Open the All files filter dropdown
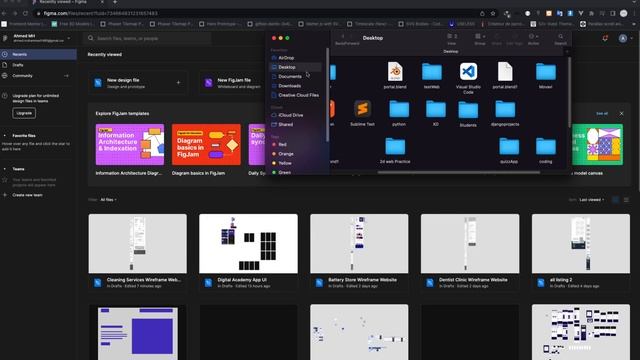This screenshot has width=640, height=360. [108, 200]
